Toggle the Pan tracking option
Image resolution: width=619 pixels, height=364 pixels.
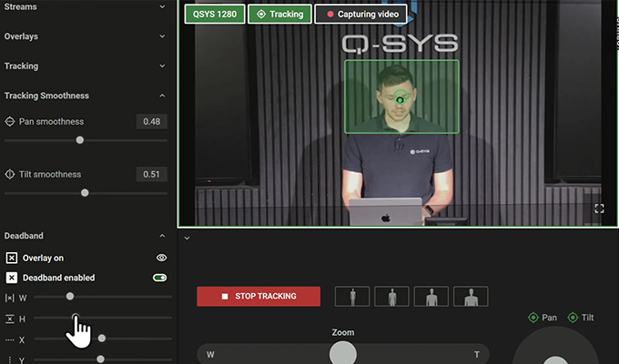pos(543,318)
